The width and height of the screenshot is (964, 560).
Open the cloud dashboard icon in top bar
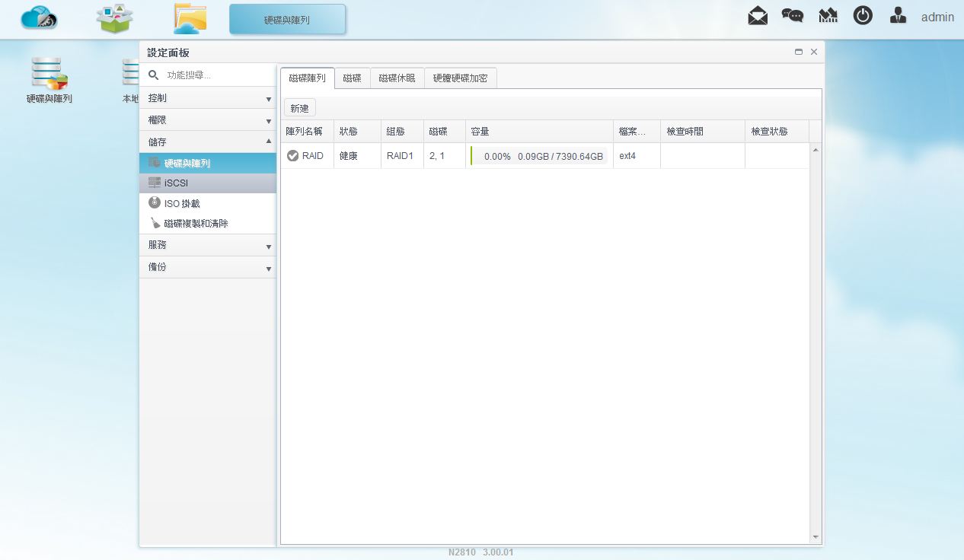point(39,18)
